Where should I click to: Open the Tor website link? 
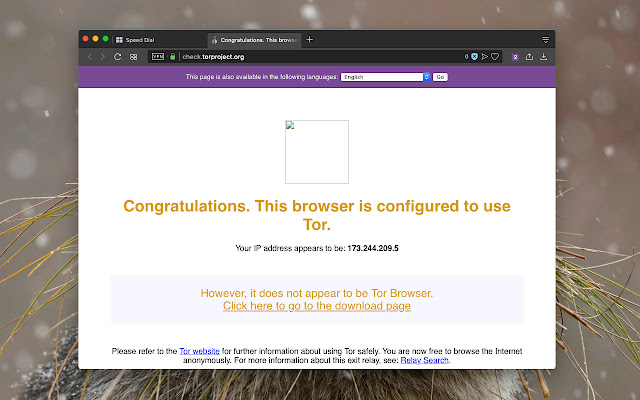(x=199, y=351)
